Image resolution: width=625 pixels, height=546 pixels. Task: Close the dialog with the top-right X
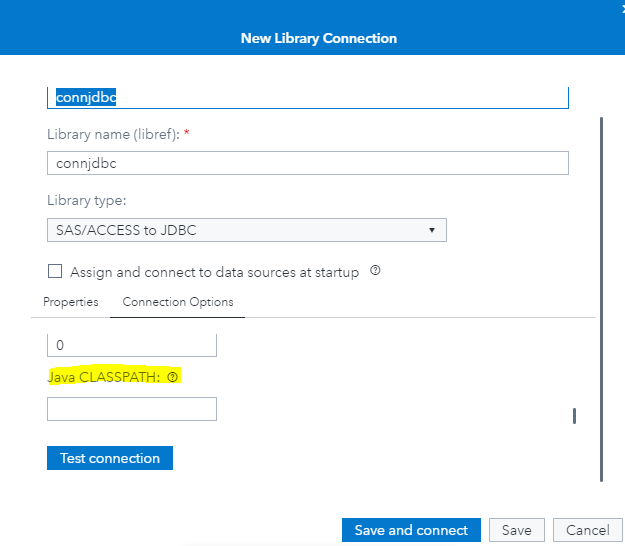(x=621, y=4)
